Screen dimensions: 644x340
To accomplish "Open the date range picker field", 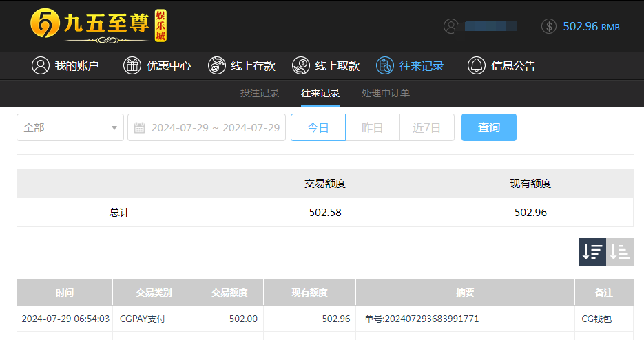I will click(207, 127).
